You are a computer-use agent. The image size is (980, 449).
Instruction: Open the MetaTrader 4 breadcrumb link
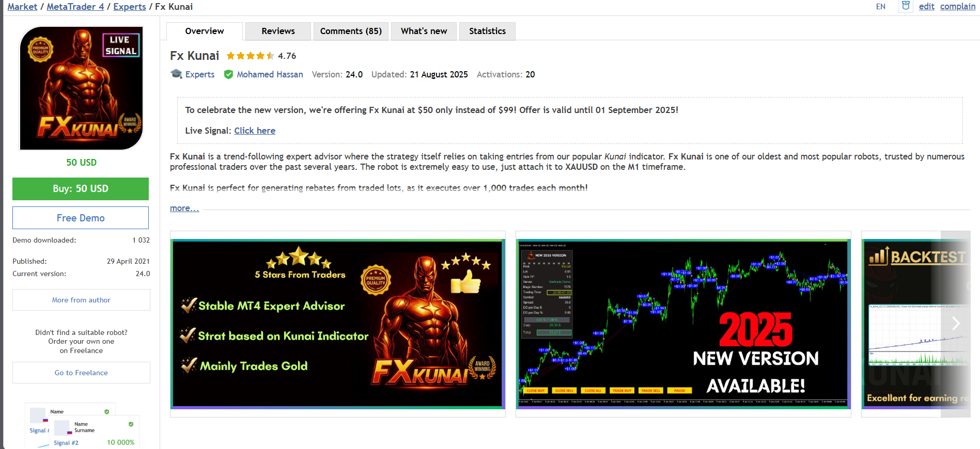coord(75,7)
